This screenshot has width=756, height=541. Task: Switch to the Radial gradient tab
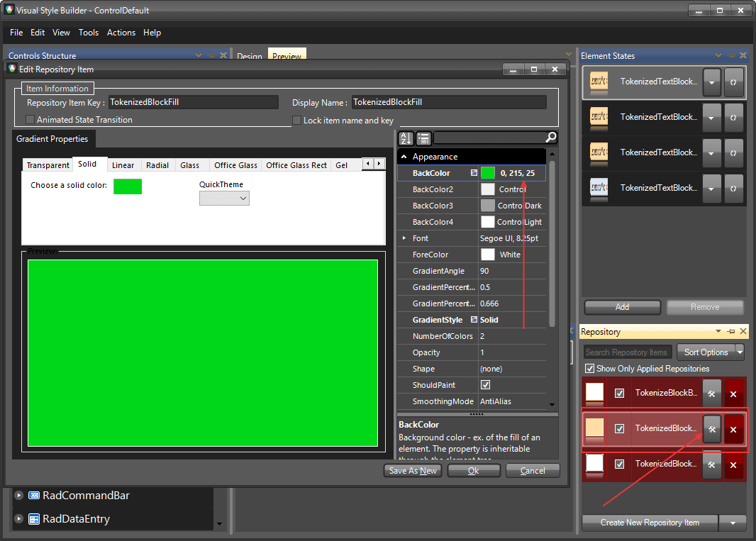pyautogui.click(x=157, y=164)
